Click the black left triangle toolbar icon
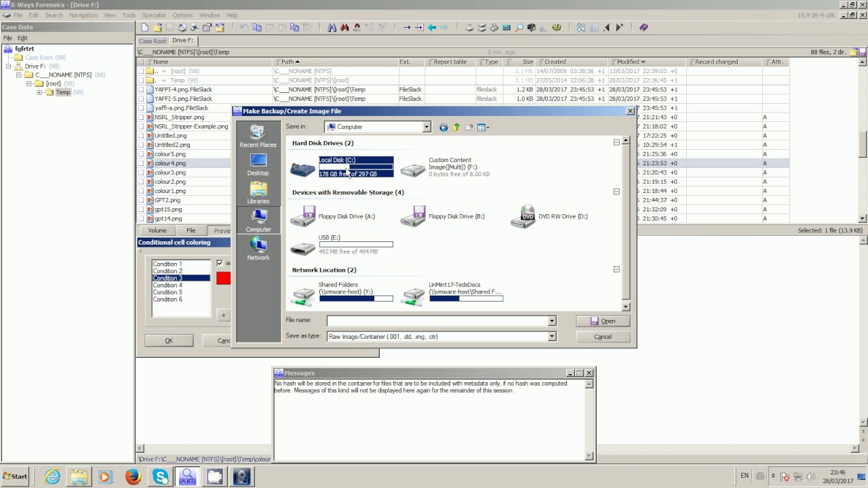This screenshot has width=868, height=488. click(x=606, y=28)
